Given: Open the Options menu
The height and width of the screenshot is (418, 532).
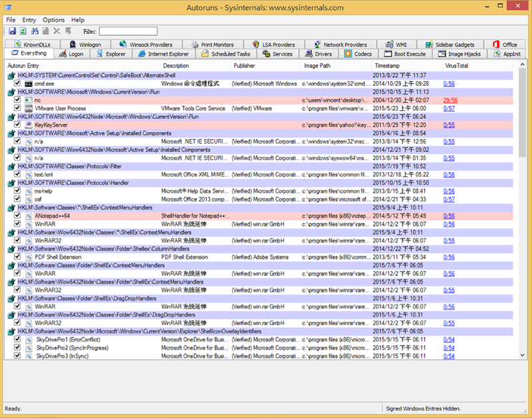Looking at the screenshot, I should 53,20.
